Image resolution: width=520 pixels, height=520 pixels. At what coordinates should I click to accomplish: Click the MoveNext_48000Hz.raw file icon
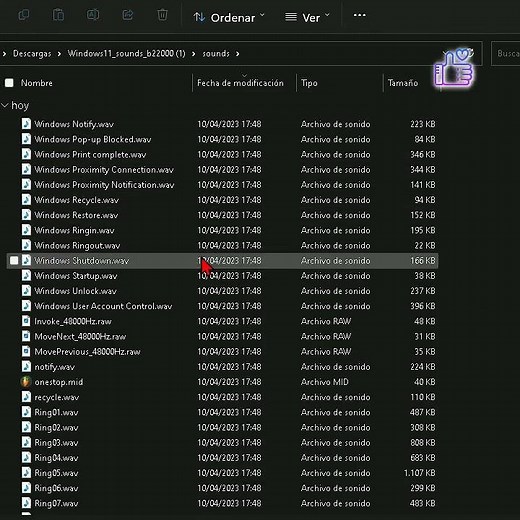26,336
